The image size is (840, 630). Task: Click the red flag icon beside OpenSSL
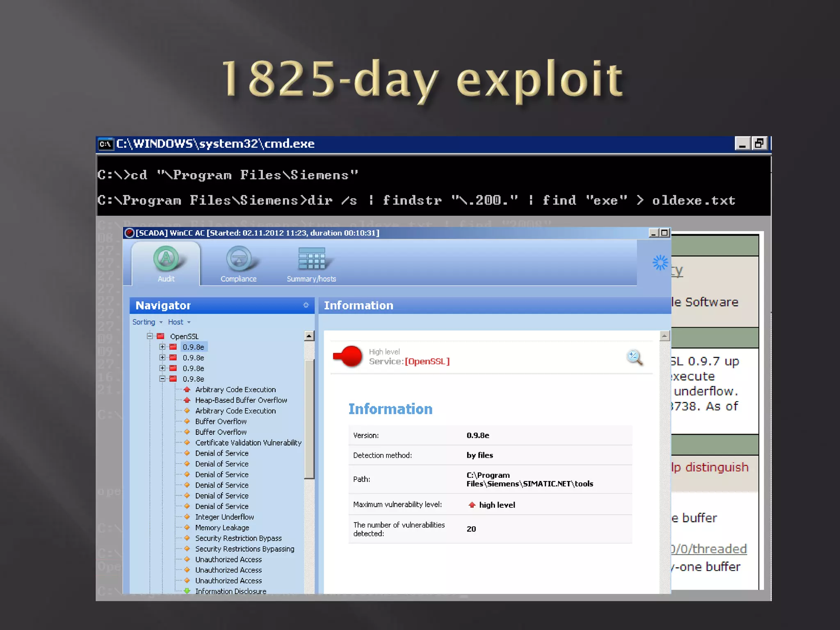coord(161,336)
